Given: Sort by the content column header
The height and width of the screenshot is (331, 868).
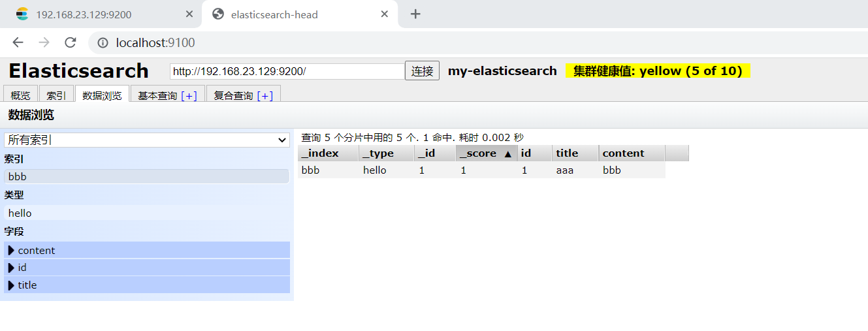Looking at the screenshot, I should (632, 153).
